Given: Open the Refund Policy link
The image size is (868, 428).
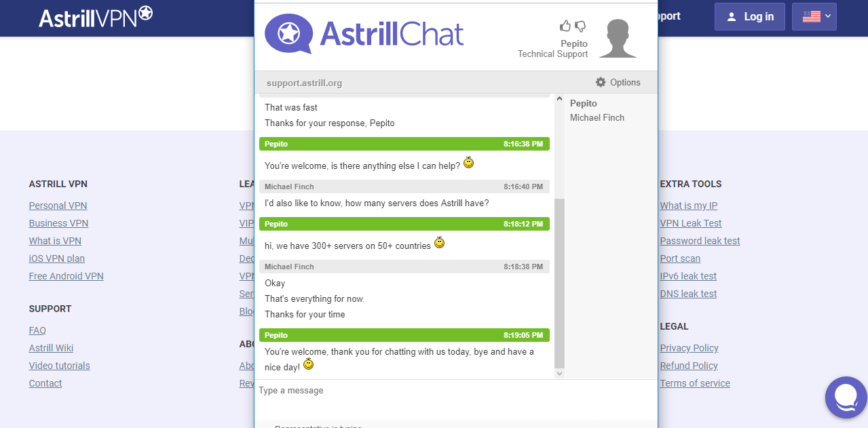Looking at the screenshot, I should (x=689, y=366).
